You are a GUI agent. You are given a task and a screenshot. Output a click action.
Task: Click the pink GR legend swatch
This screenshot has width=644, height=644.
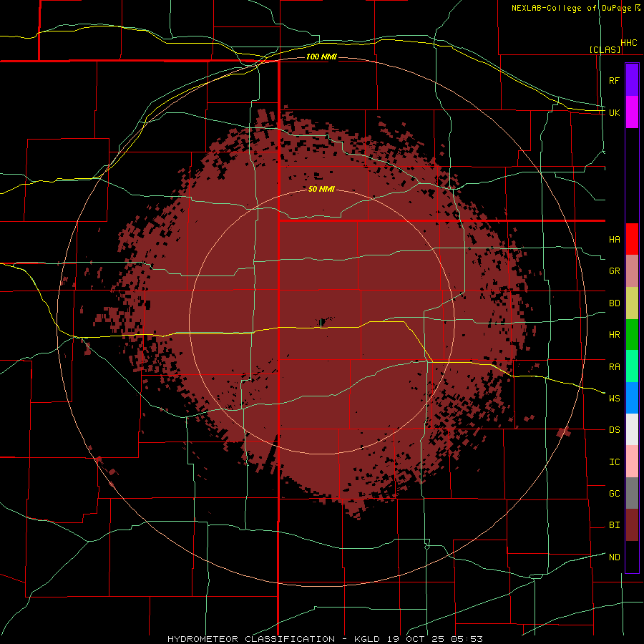(632, 270)
